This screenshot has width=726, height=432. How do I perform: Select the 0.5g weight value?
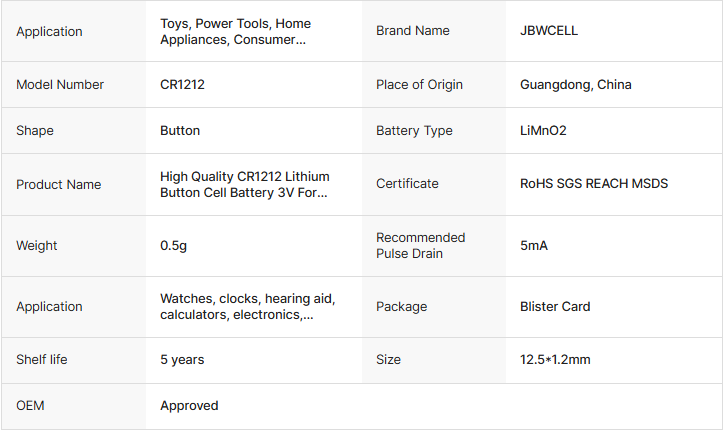(173, 246)
